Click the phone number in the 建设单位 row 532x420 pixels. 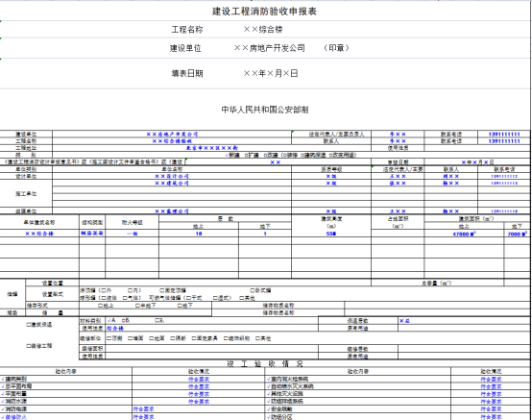[504, 135]
